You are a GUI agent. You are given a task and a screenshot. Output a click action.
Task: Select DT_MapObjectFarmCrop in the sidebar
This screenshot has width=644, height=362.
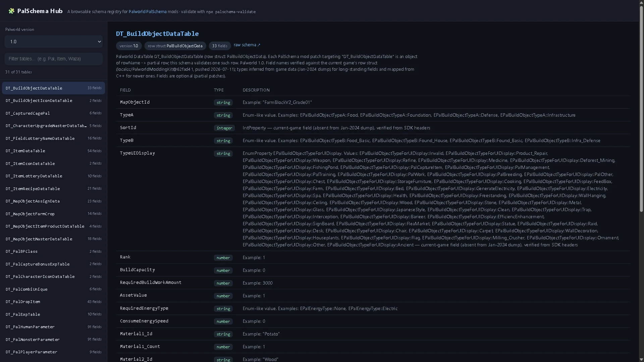point(54,214)
